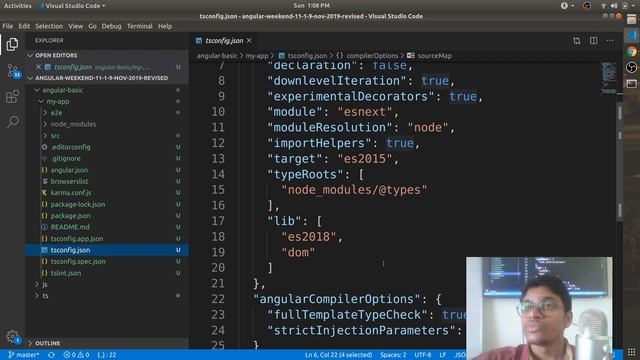The height and width of the screenshot is (360, 640).
Task: Open OBS Studio from the Ubuntu dock
Action: tap(631, 67)
